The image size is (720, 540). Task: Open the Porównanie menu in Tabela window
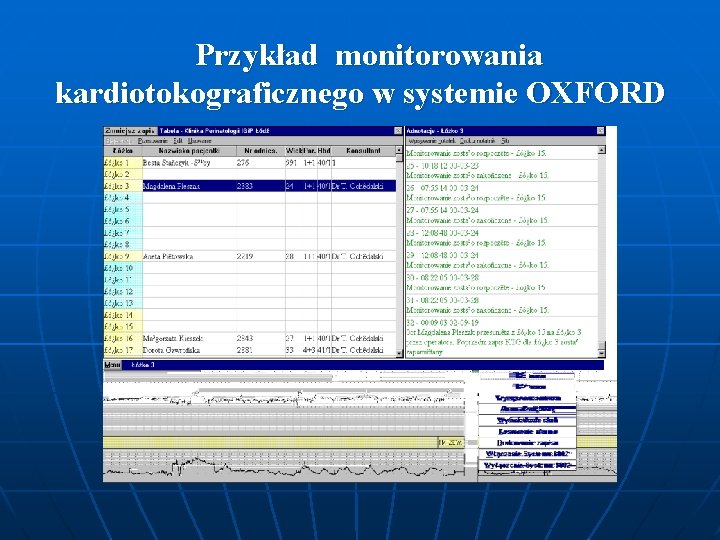coord(152,141)
